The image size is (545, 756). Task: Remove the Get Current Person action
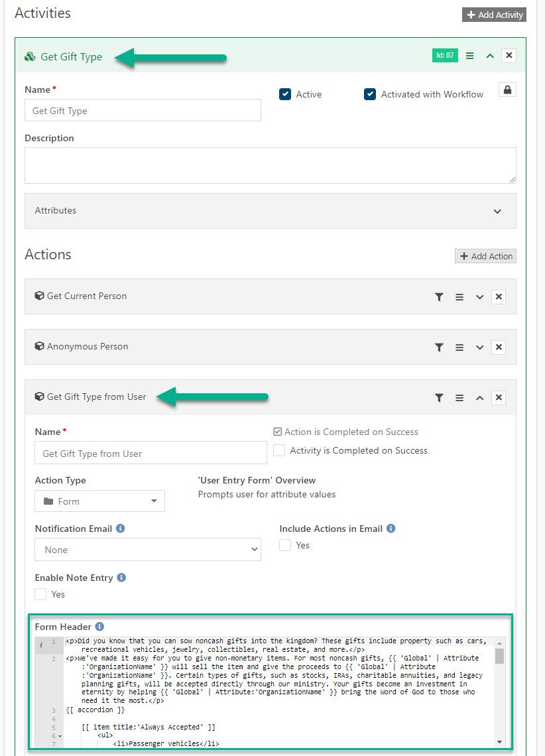point(499,296)
